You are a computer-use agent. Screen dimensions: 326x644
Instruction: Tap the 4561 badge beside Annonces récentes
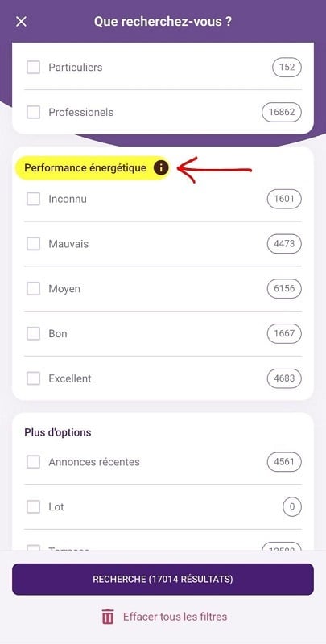[x=284, y=461]
